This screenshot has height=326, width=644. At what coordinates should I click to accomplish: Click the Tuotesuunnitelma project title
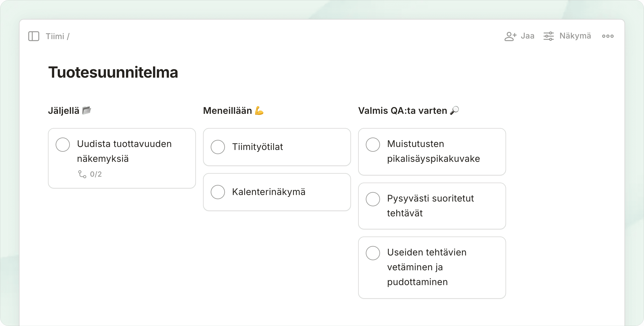[113, 72]
